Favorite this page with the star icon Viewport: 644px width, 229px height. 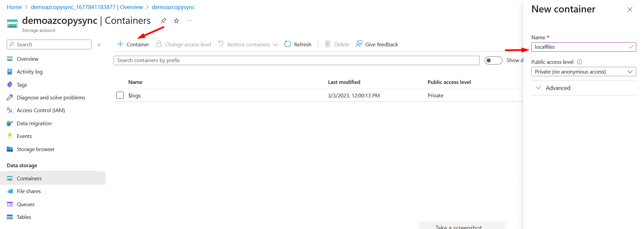coord(176,21)
